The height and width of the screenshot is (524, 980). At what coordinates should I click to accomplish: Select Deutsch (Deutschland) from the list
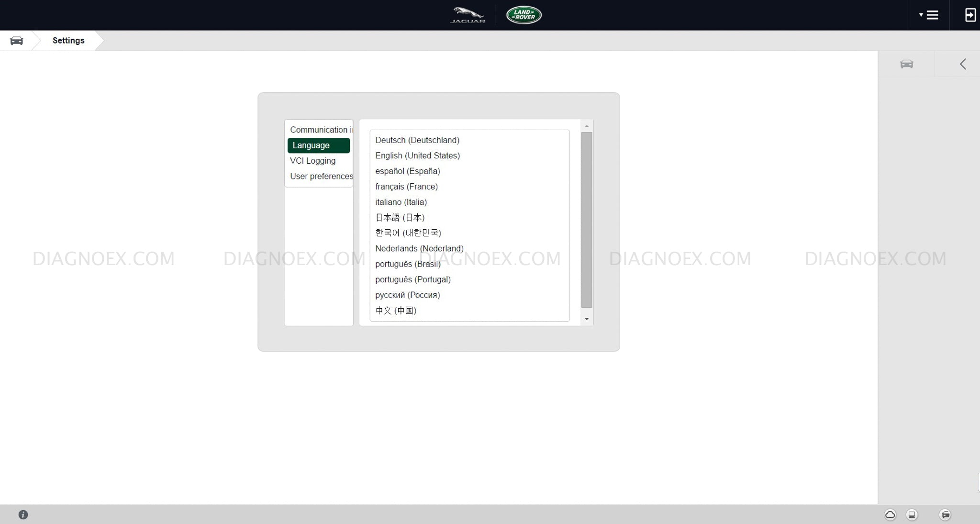pos(417,140)
